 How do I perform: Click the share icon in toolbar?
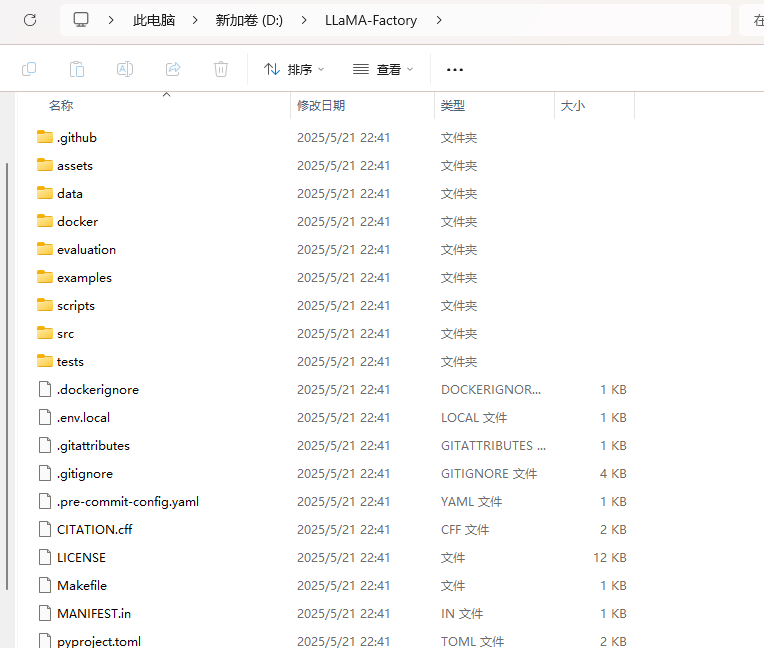(x=173, y=69)
